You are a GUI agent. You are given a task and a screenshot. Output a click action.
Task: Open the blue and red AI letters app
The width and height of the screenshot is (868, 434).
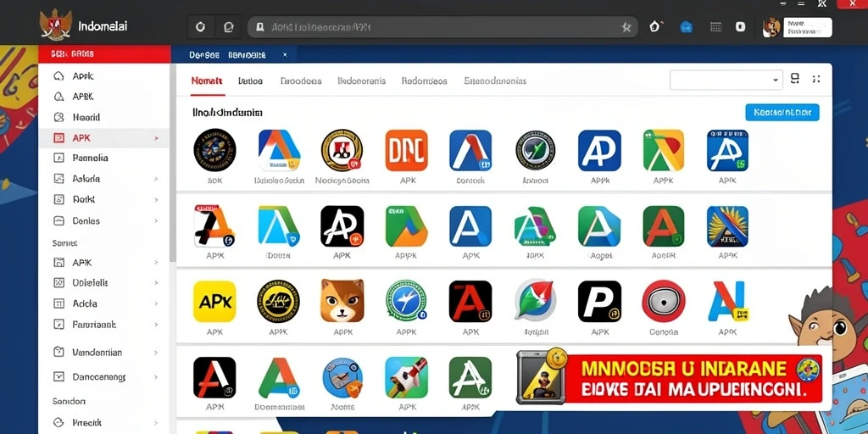click(727, 301)
